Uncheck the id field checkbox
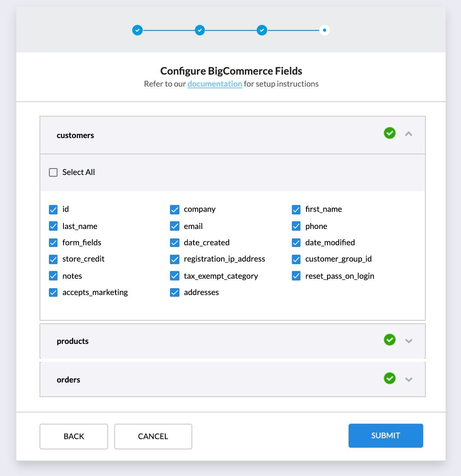This screenshot has height=476, width=461. [x=53, y=209]
